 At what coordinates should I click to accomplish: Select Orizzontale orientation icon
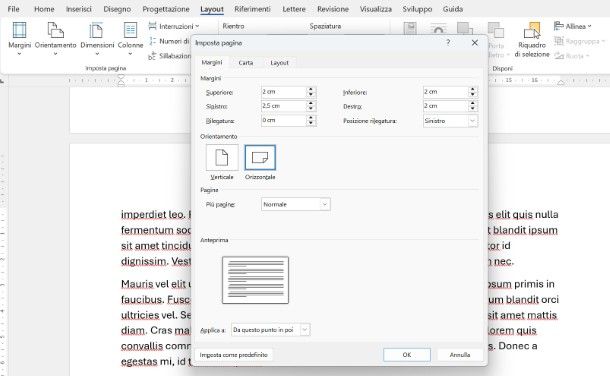click(260, 157)
